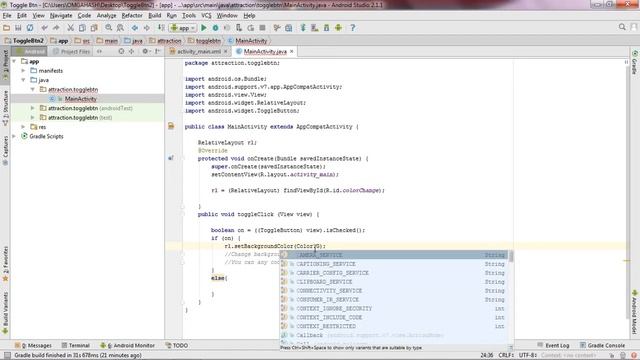The width and height of the screenshot is (640, 360).
Task: Navigate forward with the right arrow icon
Action: tap(147, 28)
